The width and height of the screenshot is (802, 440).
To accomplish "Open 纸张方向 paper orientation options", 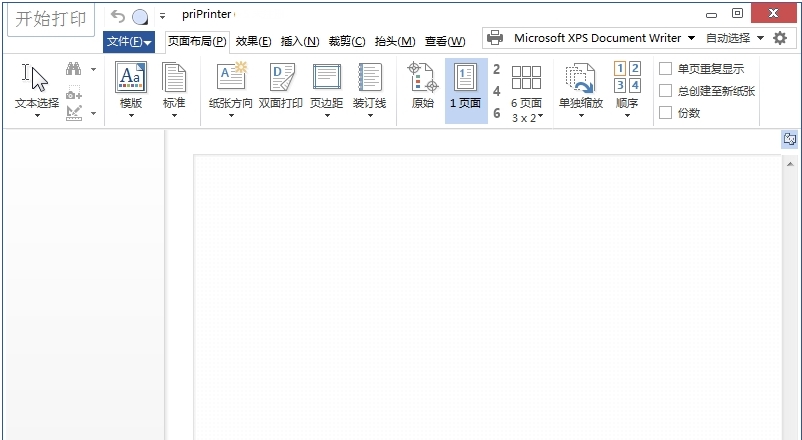I will tap(231, 90).
